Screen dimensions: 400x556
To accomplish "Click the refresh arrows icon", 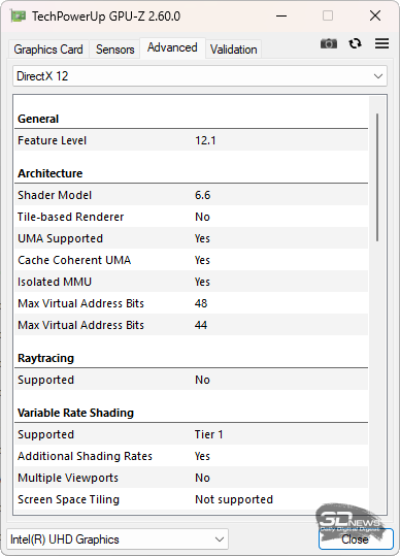I will click(355, 44).
